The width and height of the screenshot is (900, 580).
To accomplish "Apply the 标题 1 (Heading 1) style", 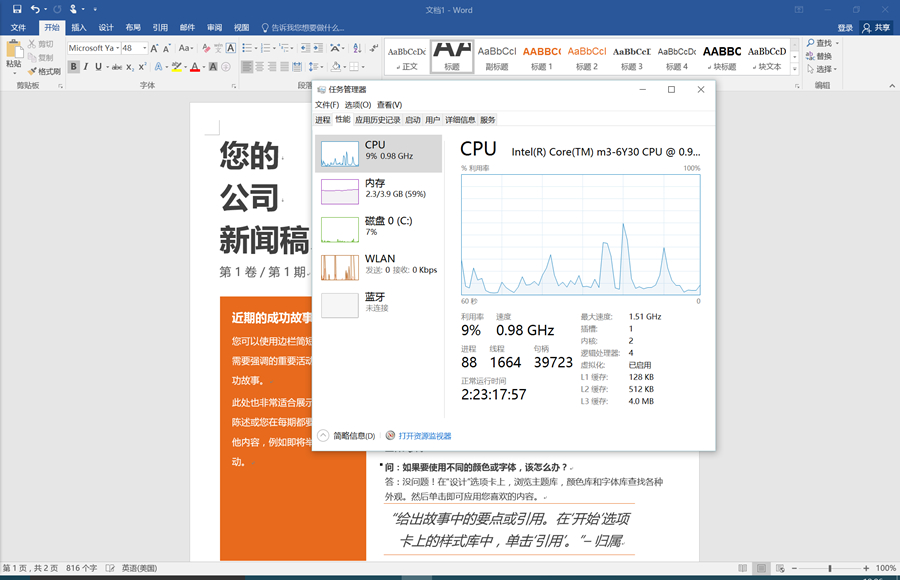I will [542, 57].
